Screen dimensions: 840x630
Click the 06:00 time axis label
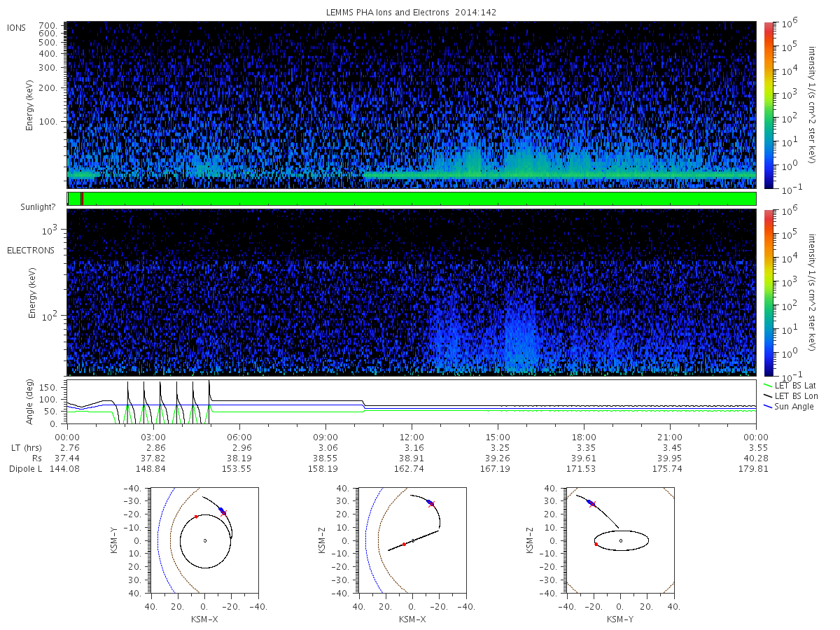pos(239,436)
